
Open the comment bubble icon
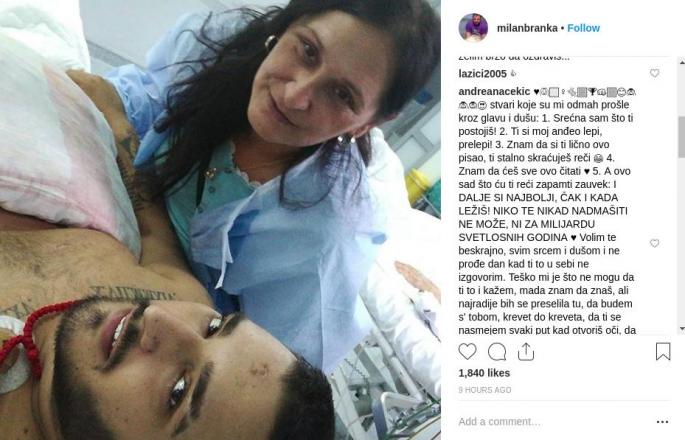(497, 352)
